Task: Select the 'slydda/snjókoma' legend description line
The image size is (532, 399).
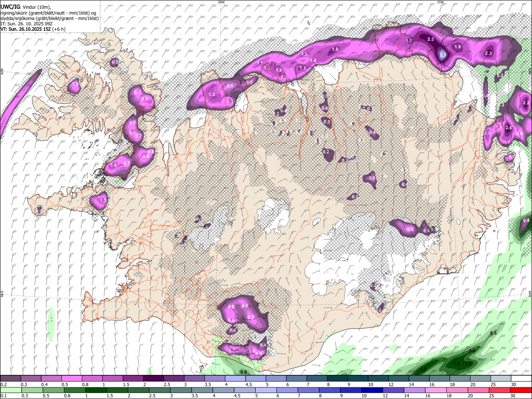Action: click(x=49, y=18)
